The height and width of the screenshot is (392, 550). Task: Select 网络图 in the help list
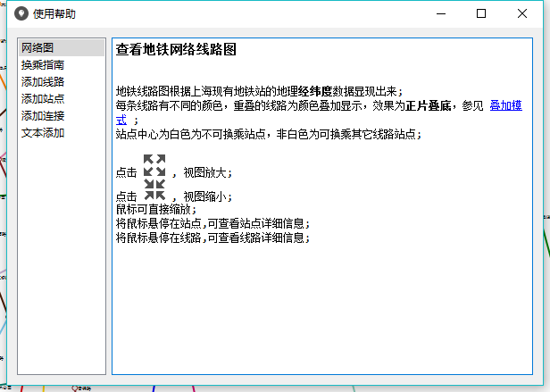pos(62,47)
